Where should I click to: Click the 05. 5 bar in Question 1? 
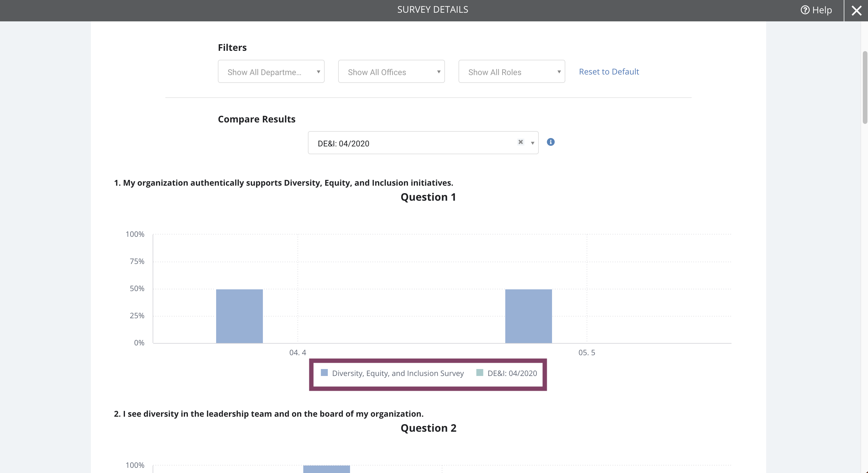[528, 316]
